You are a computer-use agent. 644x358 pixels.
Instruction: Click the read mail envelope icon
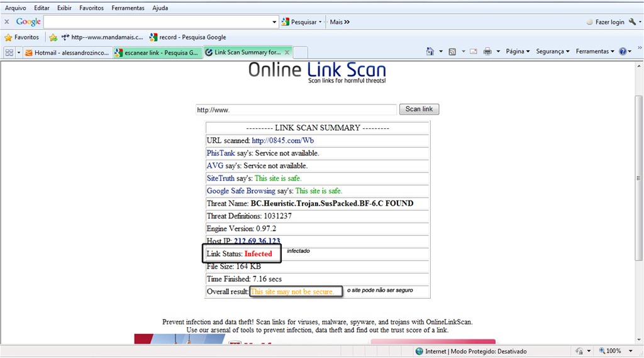pyautogui.click(x=473, y=52)
